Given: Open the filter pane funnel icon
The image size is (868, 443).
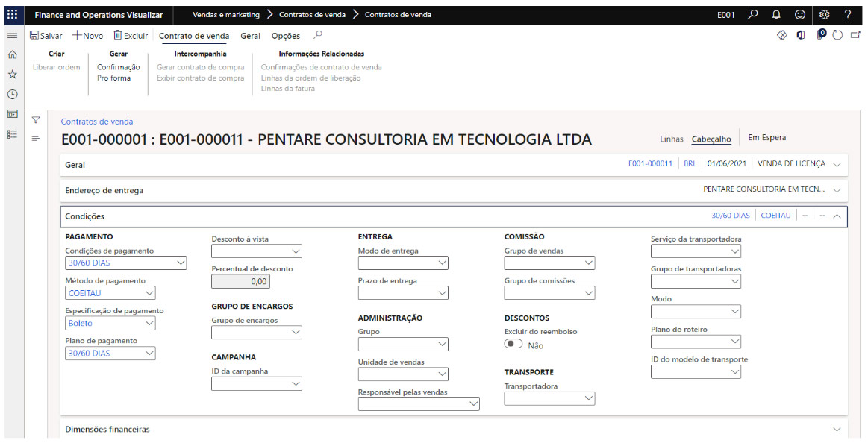Looking at the screenshot, I should pyautogui.click(x=35, y=119).
